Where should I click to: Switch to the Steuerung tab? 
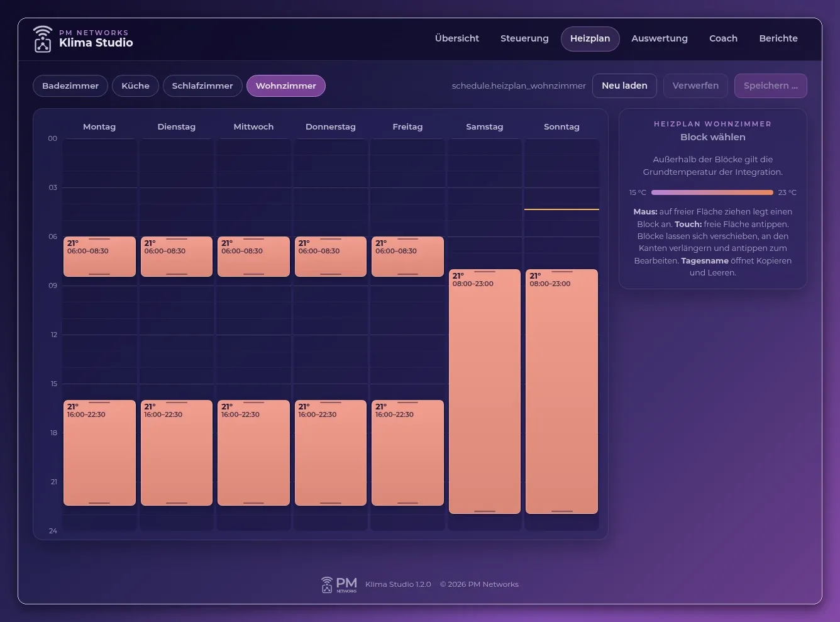524,38
